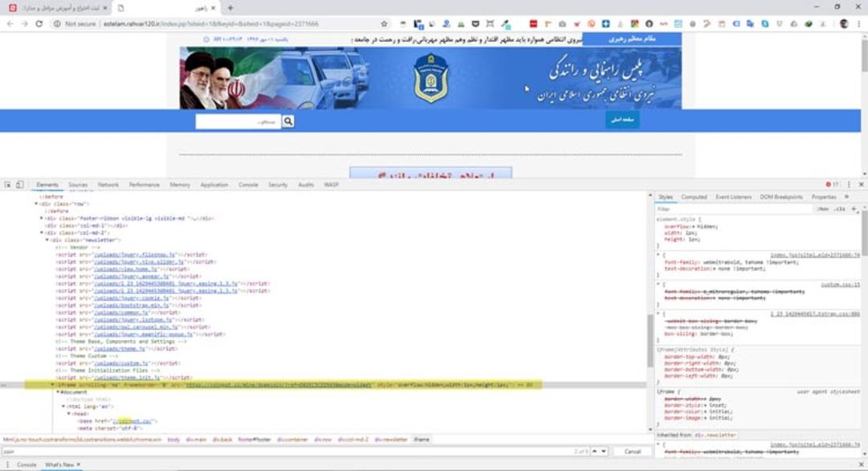
Task: Show more Styles pane tabs chevron
Action: click(846, 197)
